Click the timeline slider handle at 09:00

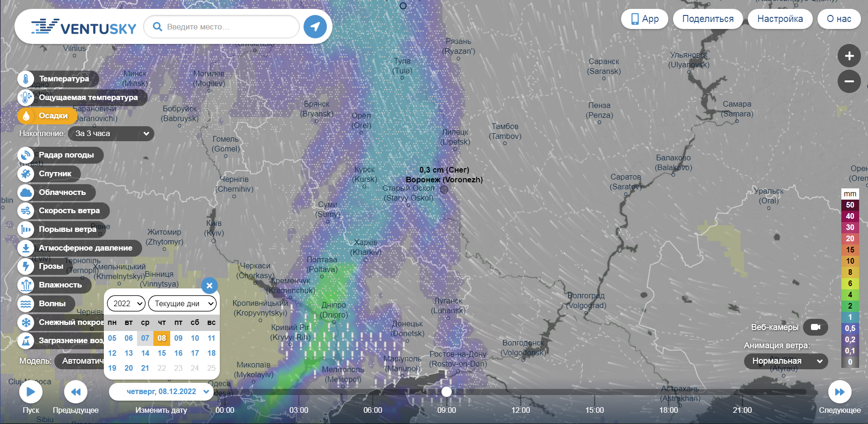tap(447, 392)
